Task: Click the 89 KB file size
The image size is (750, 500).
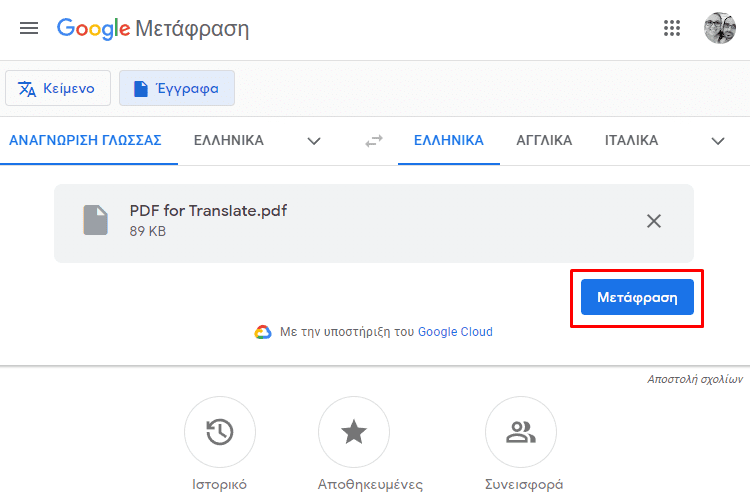Action: (x=148, y=231)
